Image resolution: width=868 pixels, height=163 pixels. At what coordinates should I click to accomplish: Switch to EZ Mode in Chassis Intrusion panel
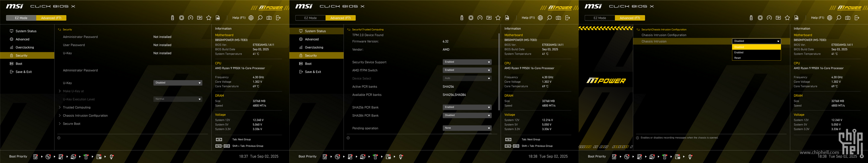tap(600, 18)
